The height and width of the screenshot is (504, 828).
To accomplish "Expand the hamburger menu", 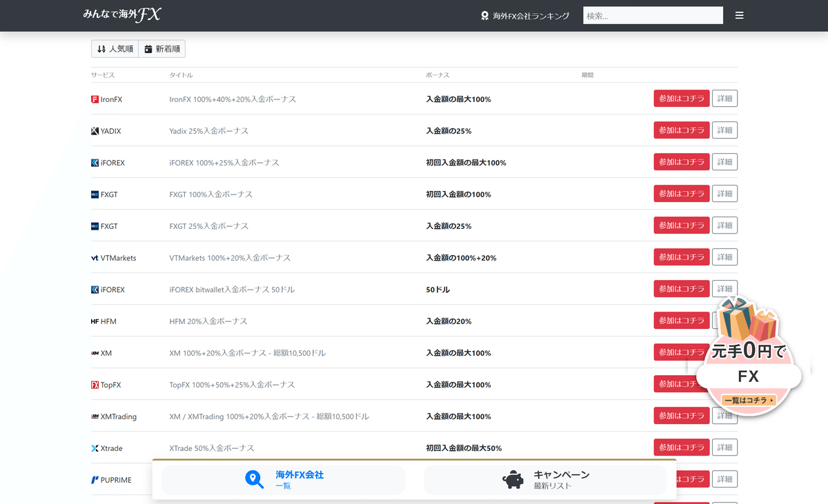I will coord(739,14).
